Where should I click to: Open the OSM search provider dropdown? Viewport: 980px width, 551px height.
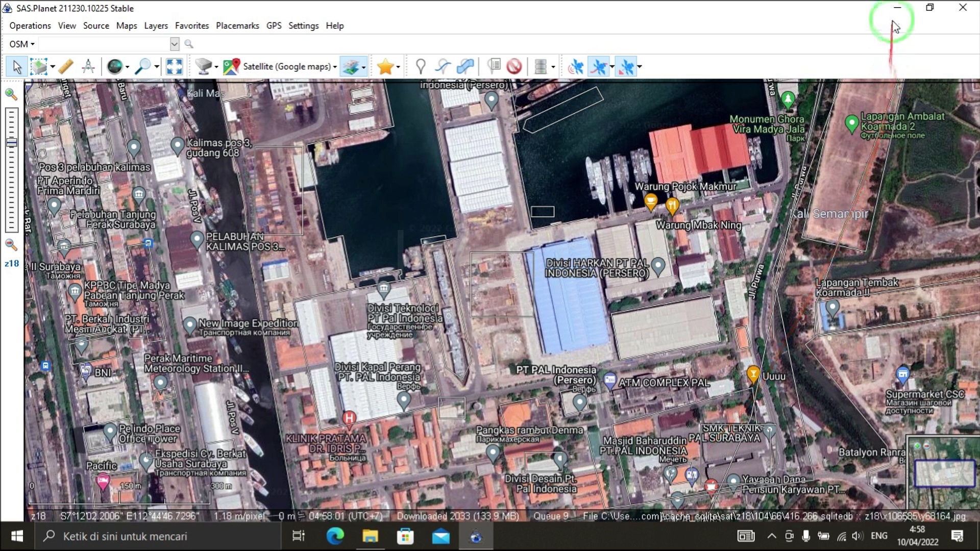coord(22,44)
